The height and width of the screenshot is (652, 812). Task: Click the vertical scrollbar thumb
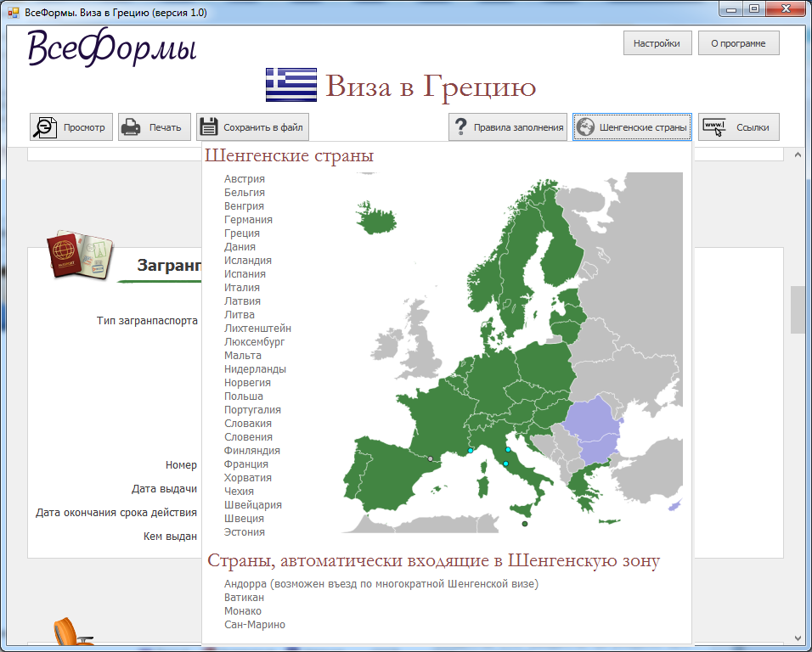pos(797,310)
